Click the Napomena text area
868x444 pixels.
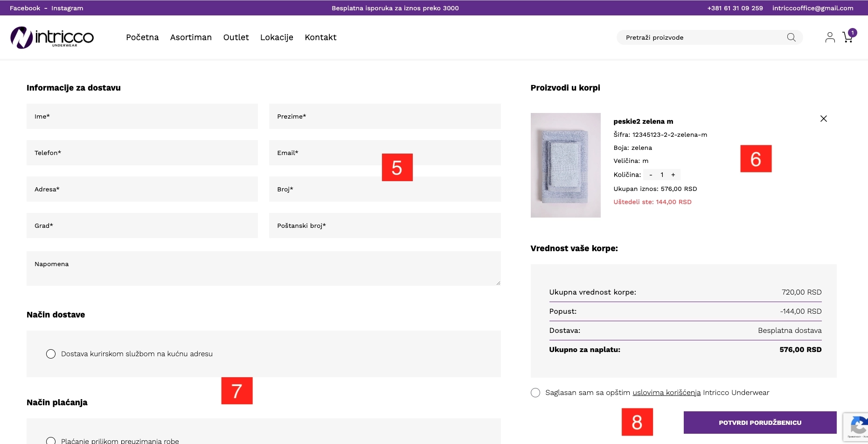tap(264, 268)
